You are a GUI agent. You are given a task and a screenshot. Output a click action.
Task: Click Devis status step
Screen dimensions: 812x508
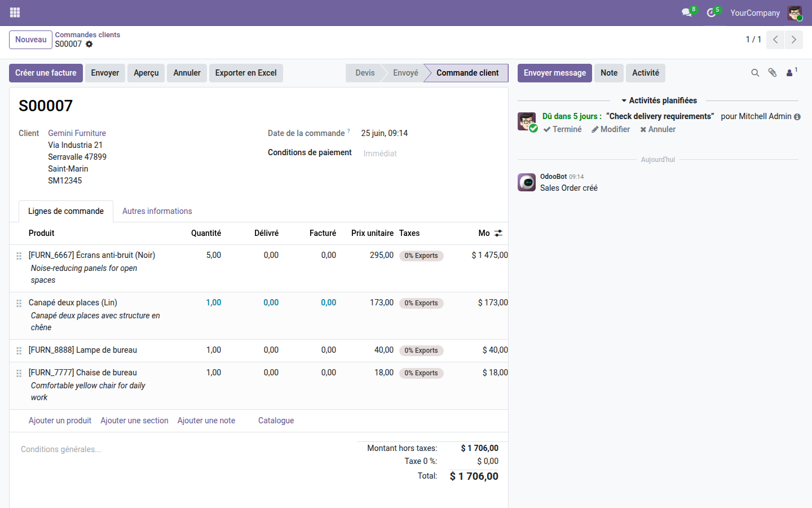point(365,73)
